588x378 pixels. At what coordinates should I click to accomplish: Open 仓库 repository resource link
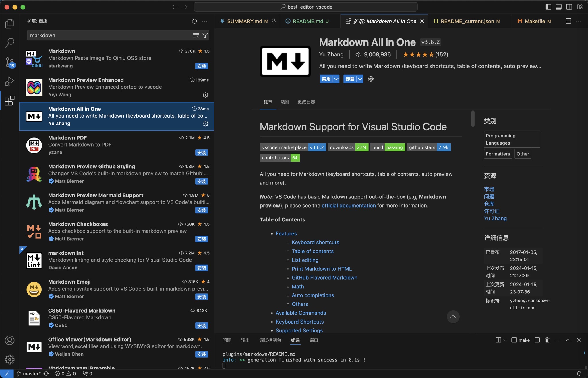[489, 204]
